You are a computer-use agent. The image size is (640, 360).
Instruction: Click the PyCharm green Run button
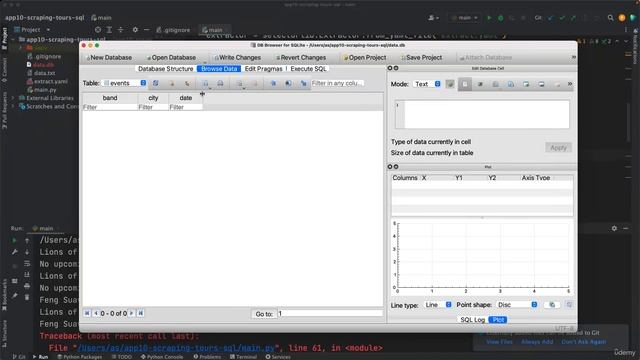click(x=489, y=18)
